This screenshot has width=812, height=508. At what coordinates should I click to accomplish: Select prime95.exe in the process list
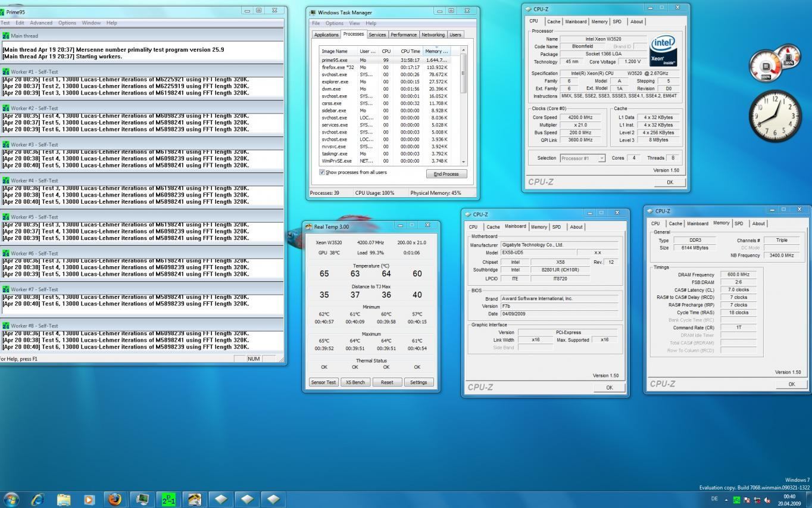(335, 60)
